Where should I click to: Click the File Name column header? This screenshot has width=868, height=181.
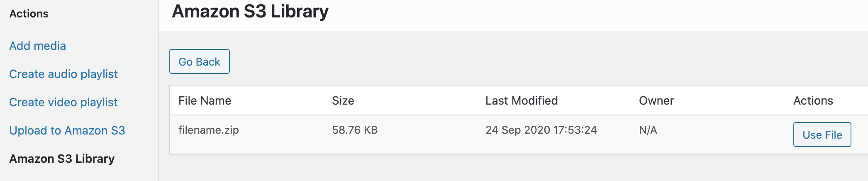(205, 100)
